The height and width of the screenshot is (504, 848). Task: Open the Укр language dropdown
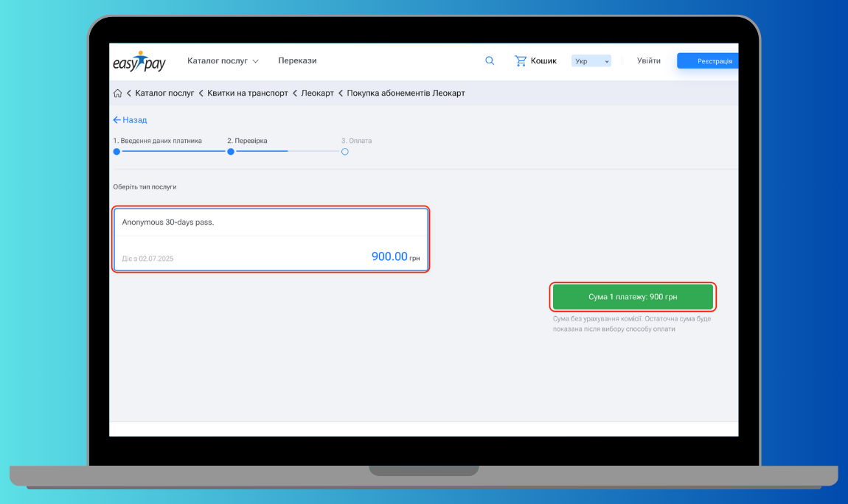[591, 61]
